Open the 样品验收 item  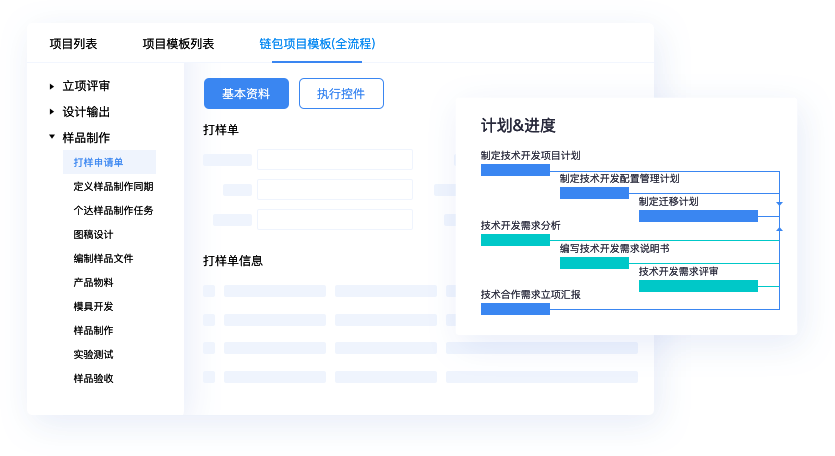[93, 378]
